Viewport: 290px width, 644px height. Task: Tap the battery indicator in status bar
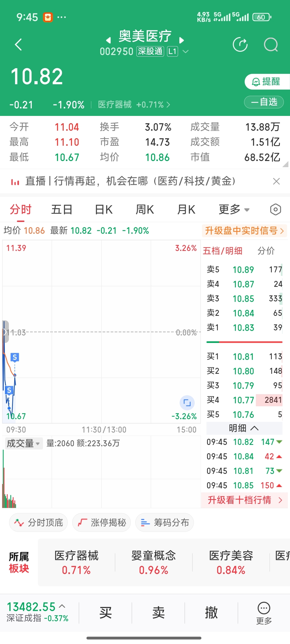pyautogui.click(x=262, y=17)
